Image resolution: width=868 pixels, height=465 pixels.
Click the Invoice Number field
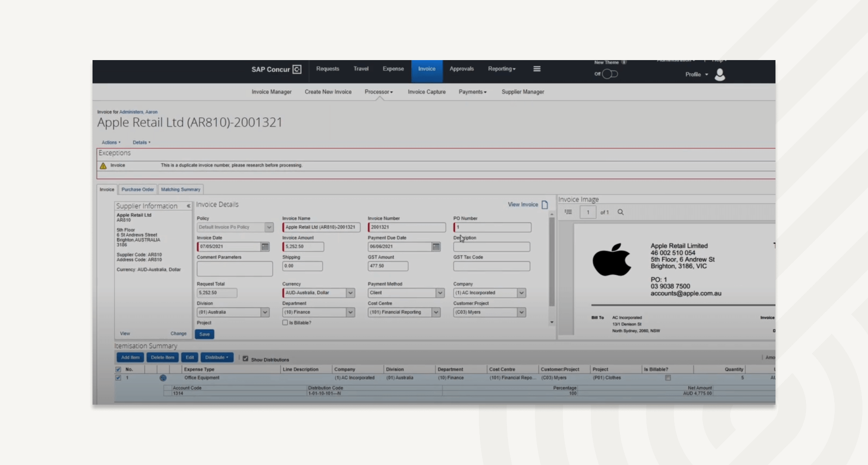point(407,227)
